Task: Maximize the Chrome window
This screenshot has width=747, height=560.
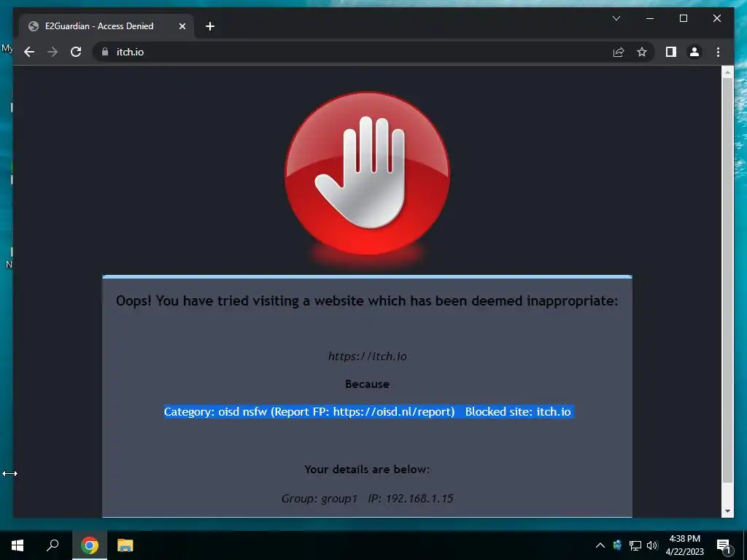Action: [x=683, y=18]
